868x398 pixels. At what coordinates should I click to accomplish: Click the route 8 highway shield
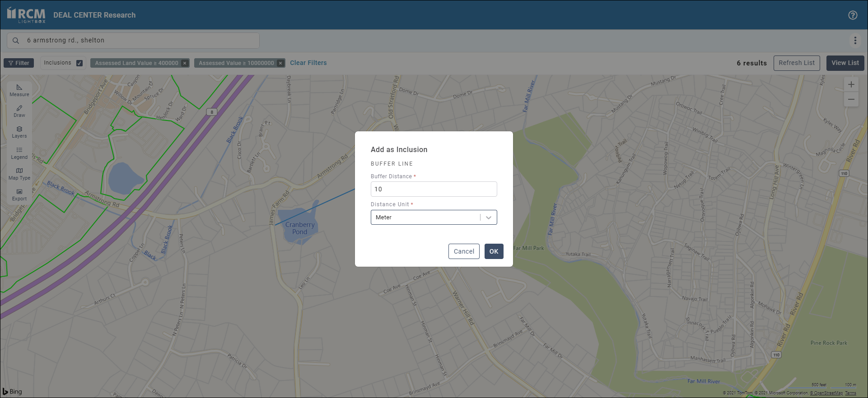pos(212,112)
